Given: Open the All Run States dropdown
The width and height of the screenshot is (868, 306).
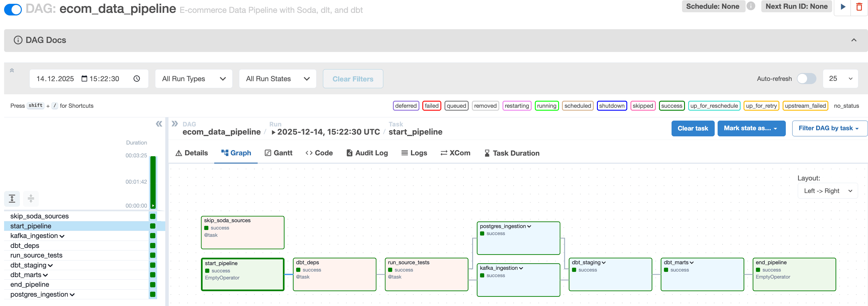Looking at the screenshot, I should click(277, 79).
